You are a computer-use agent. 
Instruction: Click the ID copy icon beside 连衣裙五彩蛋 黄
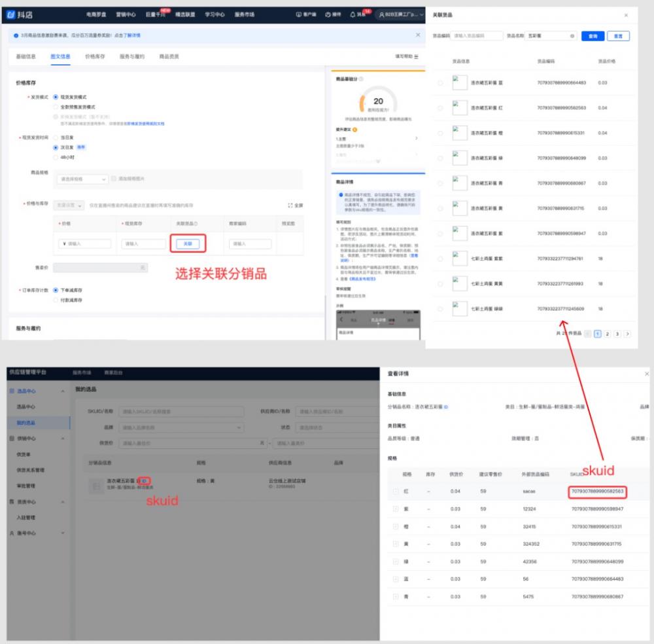(x=145, y=481)
